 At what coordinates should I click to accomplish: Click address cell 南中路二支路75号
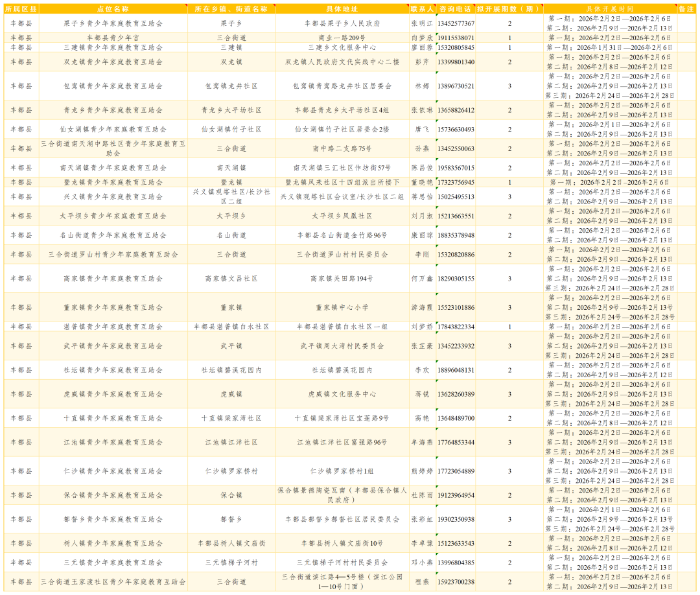point(342,148)
